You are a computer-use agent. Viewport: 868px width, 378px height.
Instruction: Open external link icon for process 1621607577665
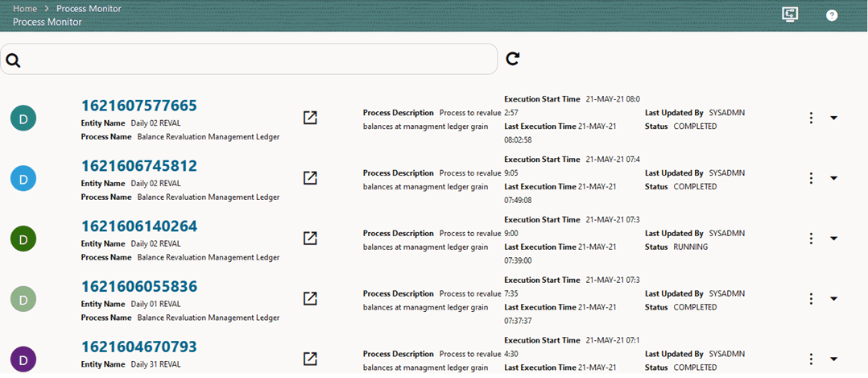(311, 118)
